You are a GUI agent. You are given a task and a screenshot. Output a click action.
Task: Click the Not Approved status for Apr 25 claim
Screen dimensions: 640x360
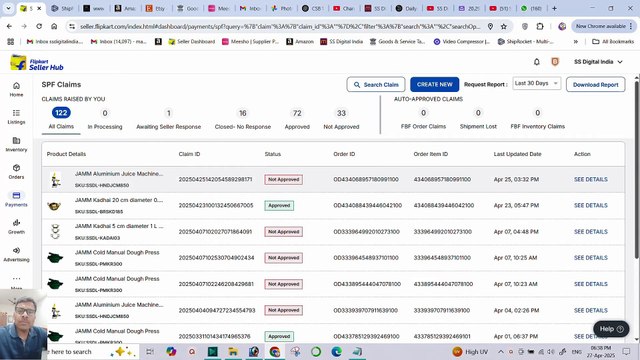coord(284,179)
